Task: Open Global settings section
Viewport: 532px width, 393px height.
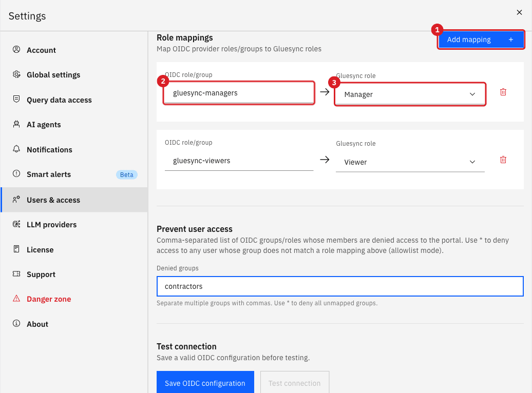Action: point(74,74)
